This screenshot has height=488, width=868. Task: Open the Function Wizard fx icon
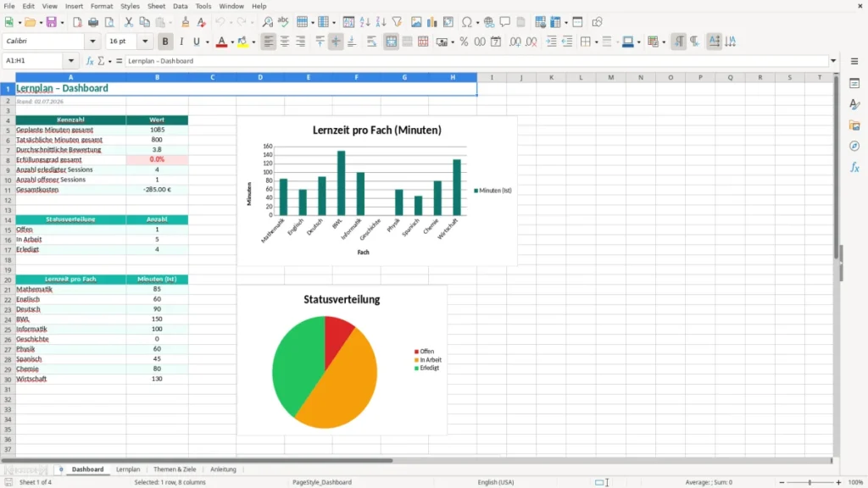[x=90, y=61]
